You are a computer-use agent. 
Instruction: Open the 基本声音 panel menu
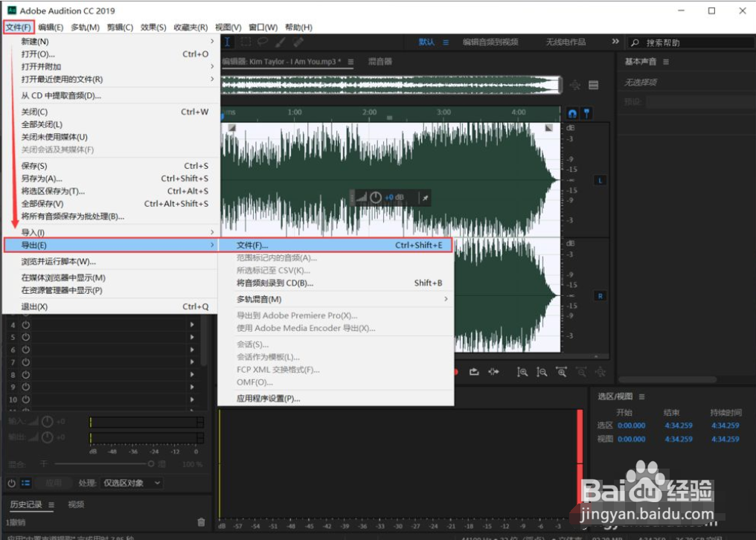(x=666, y=62)
